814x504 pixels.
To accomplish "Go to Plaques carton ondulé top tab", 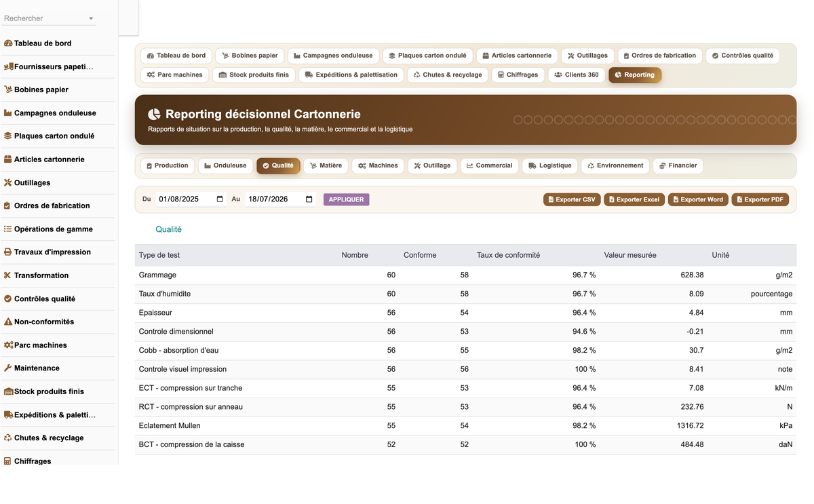I will tap(427, 56).
